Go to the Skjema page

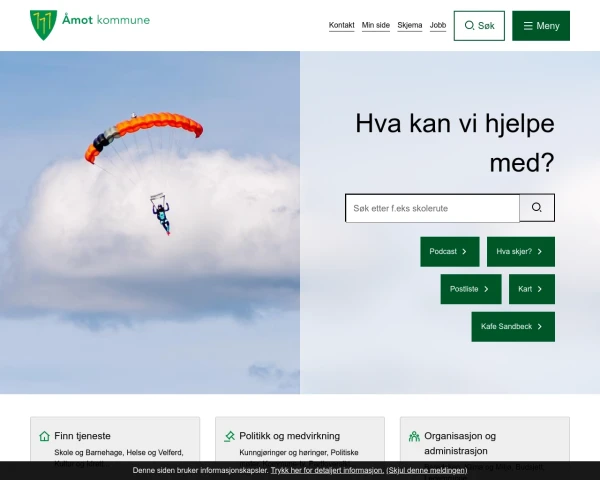pos(409,25)
